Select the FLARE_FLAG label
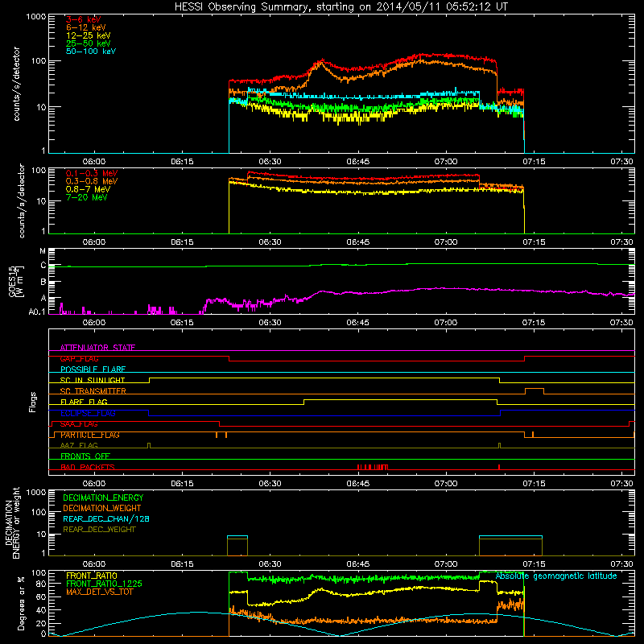 click(x=84, y=402)
